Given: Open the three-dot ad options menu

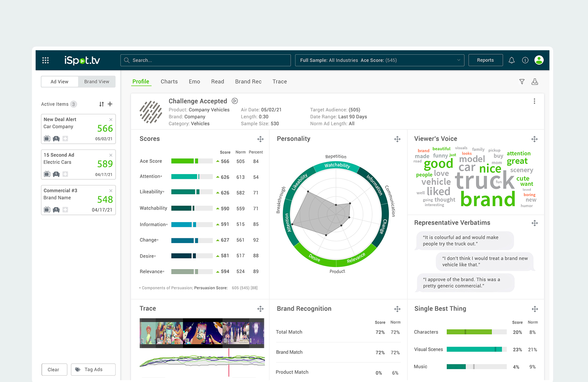Looking at the screenshot, I should (x=534, y=102).
